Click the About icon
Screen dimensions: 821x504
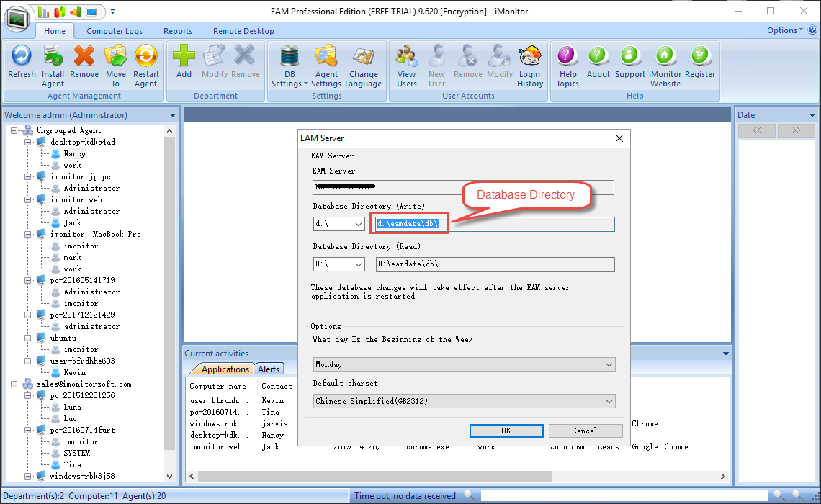(598, 55)
